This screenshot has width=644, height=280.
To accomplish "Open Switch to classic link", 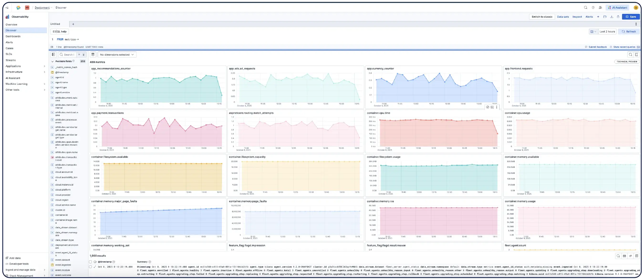I will pyautogui.click(x=542, y=16).
